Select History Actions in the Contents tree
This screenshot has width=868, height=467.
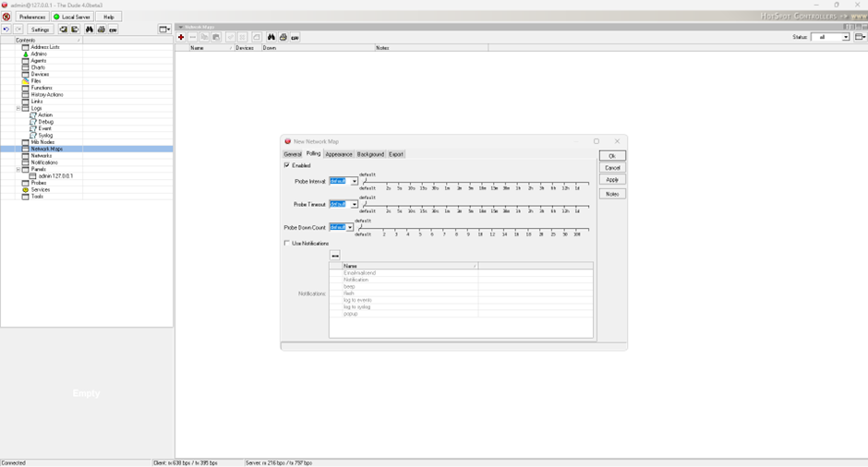tap(47, 95)
